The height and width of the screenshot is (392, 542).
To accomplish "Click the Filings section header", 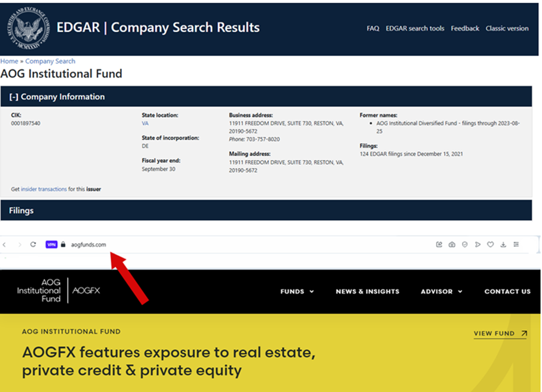I will point(266,210).
